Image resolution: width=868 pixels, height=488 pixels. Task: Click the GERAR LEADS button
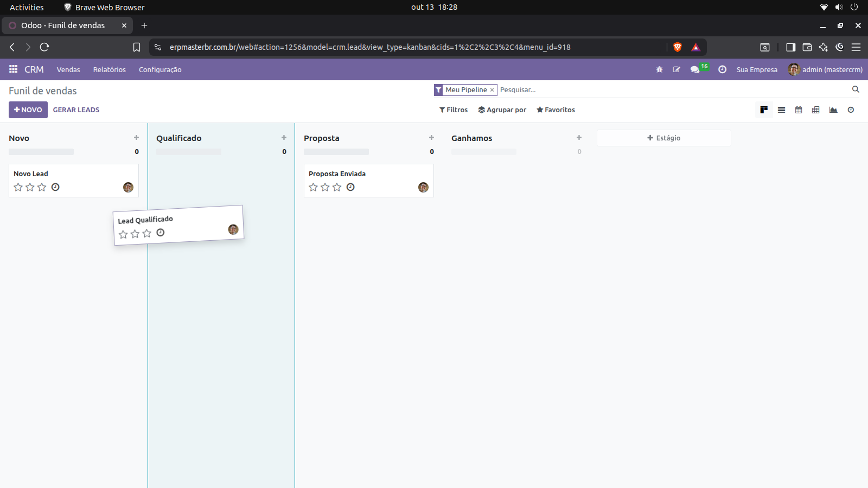(76, 110)
